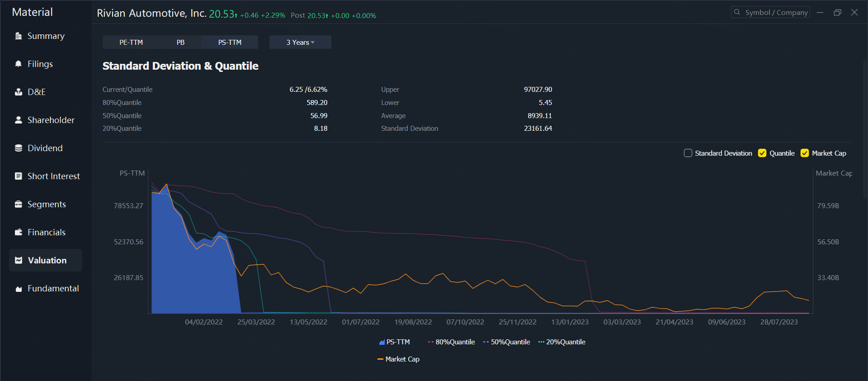Enable the Standard Deviation checkbox

[x=688, y=153]
